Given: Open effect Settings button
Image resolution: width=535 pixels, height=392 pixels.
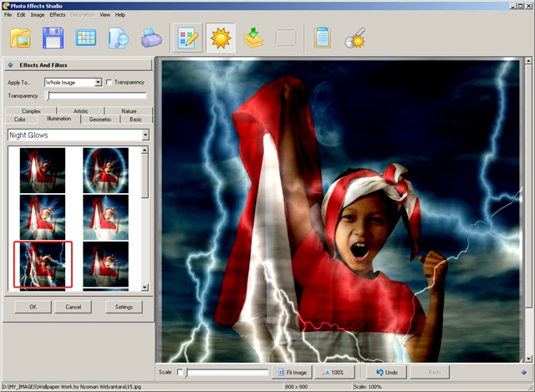Looking at the screenshot, I should 124,307.
